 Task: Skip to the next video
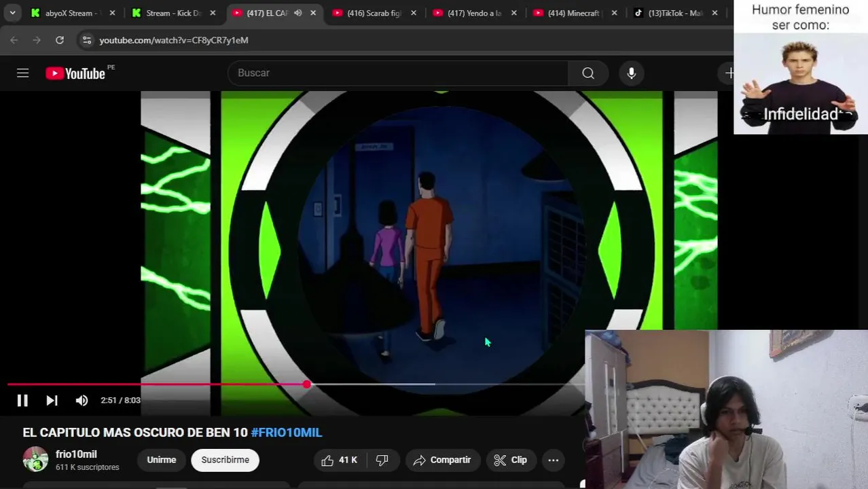click(52, 401)
